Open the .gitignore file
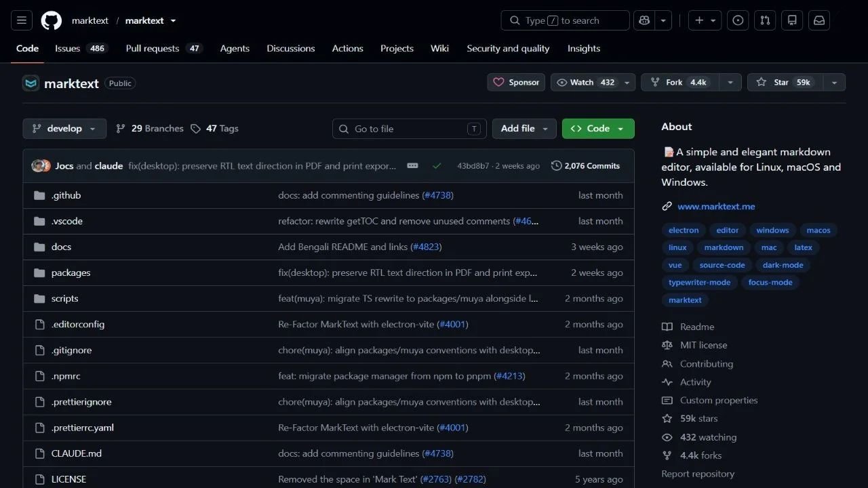Image resolution: width=868 pixels, height=488 pixels. click(x=72, y=350)
